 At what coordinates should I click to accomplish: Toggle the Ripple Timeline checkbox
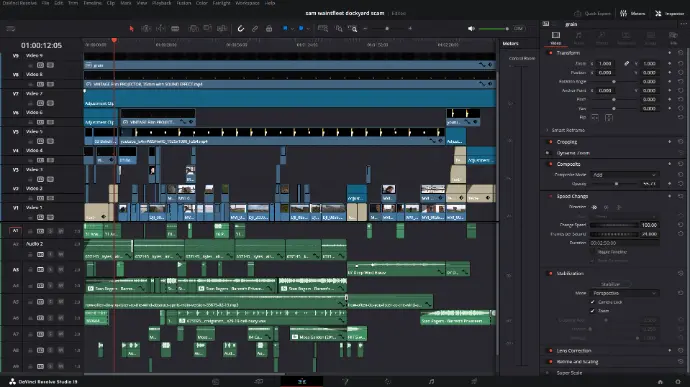coord(592,252)
